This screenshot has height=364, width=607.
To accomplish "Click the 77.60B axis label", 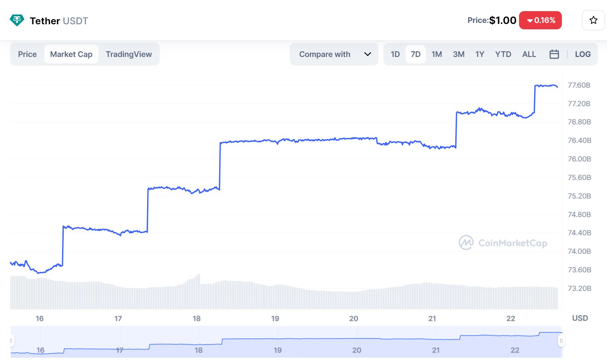I will [x=579, y=85].
